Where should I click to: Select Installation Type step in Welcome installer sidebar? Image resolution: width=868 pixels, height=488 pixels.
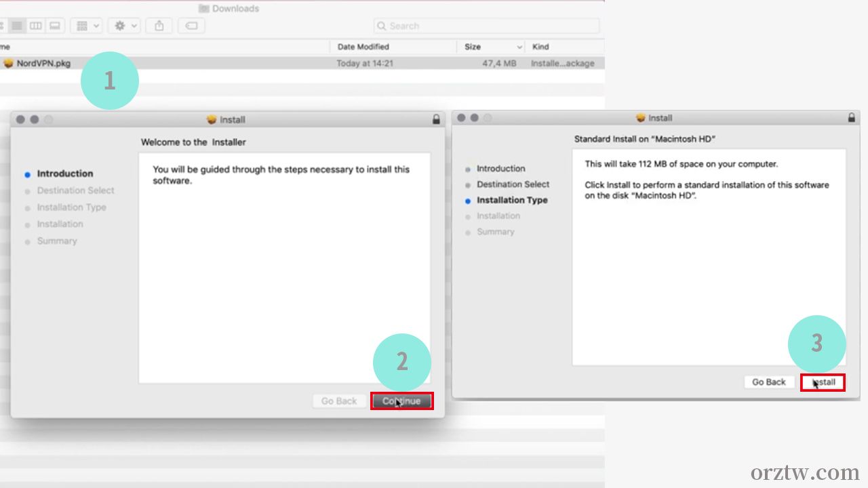pos(72,207)
